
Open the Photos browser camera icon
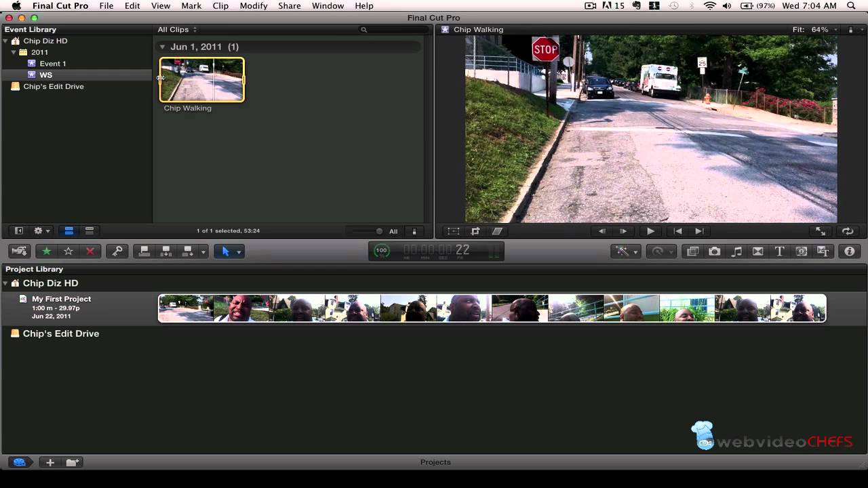[x=715, y=251]
